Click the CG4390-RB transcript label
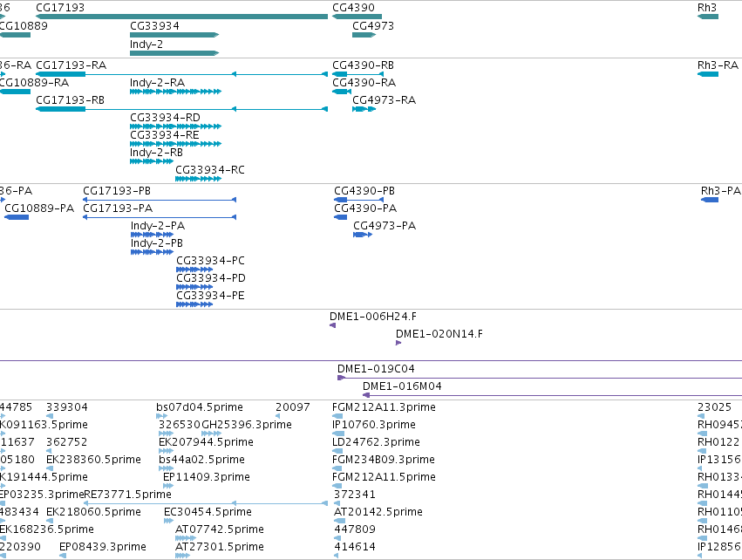 click(363, 65)
